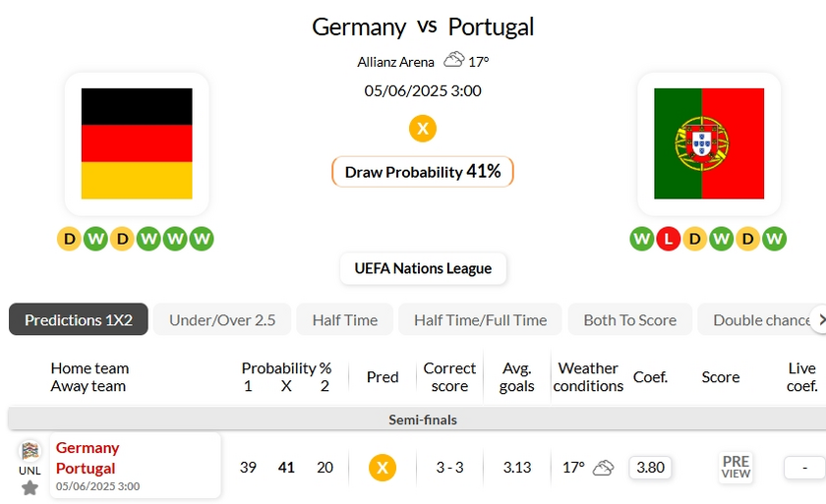826x504 pixels.
Task: Click Germany's last green W form badge
Action: (202, 239)
